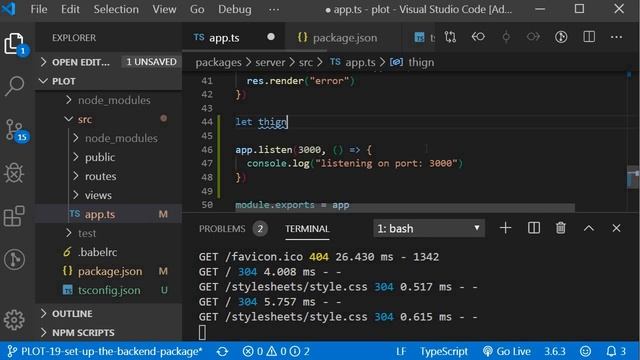Image resolution: width=640 pixels, height=360 pixels.
Task: Kill terminal with trash icon
Action: pos(561,228)
